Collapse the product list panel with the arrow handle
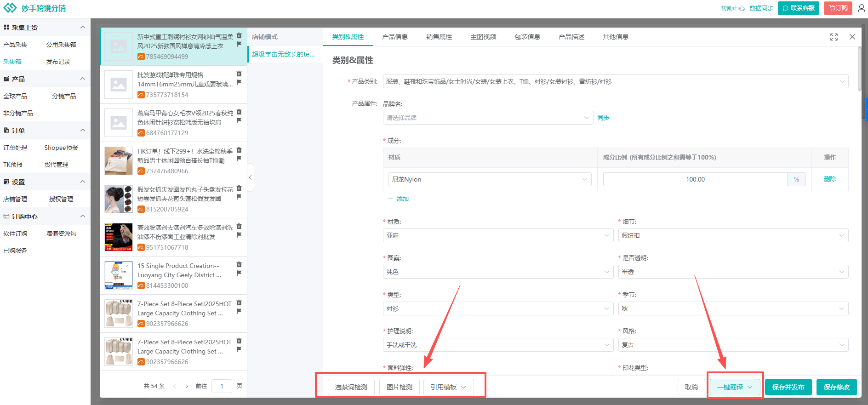Screen dimensions: 868x405 [251, 177]
